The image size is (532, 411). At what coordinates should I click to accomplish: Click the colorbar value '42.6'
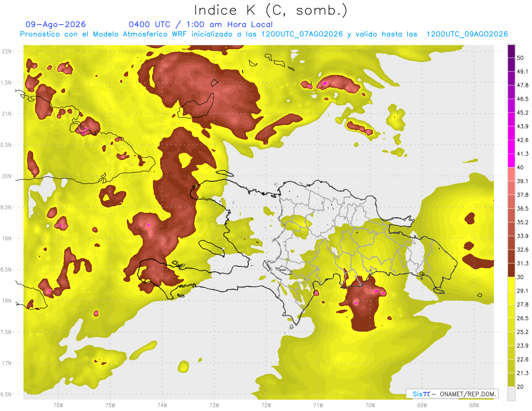point(523,140)
